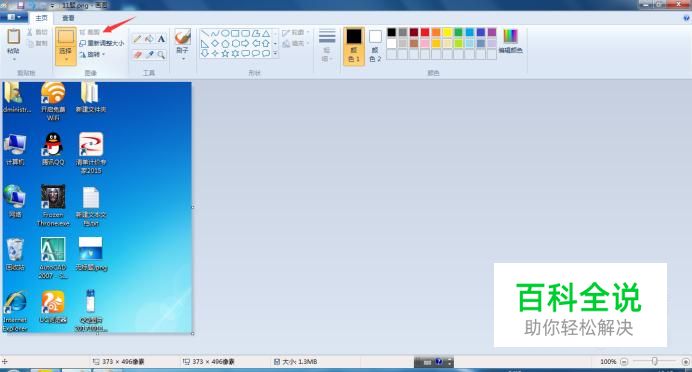Click the Paste (粘贴) clipboard icon

14,37
